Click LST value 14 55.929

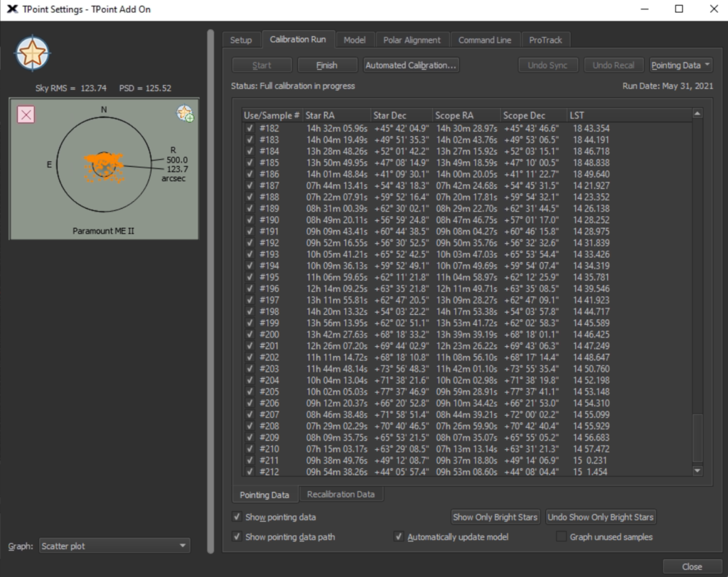coord(591,426)
